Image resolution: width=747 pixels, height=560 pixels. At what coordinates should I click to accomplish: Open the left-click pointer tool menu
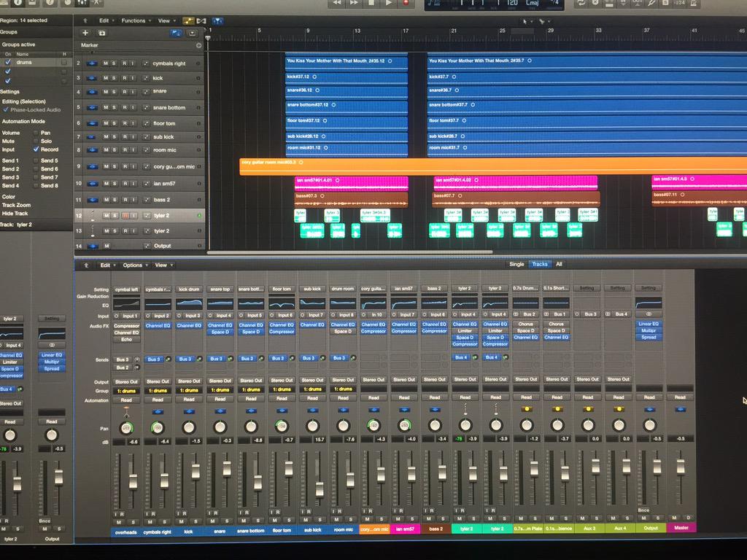coord(527,21)
